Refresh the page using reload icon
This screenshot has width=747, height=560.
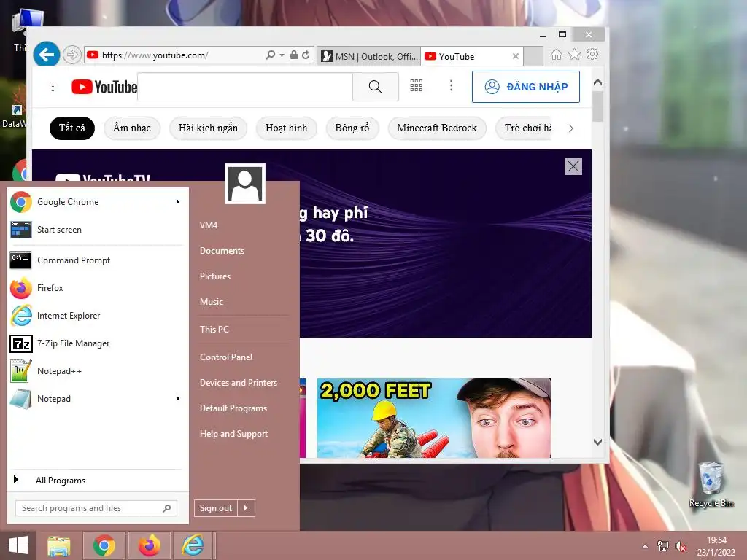click(306, 55)
